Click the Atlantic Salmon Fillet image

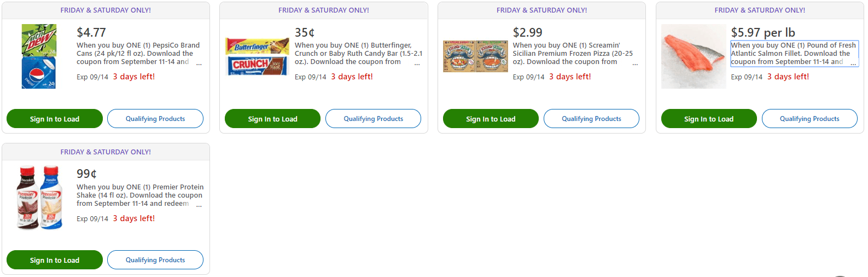click(x=694, y=56)
